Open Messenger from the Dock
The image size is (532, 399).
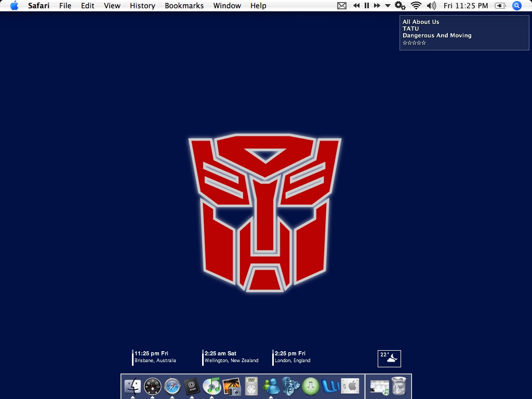pos(271,387)
